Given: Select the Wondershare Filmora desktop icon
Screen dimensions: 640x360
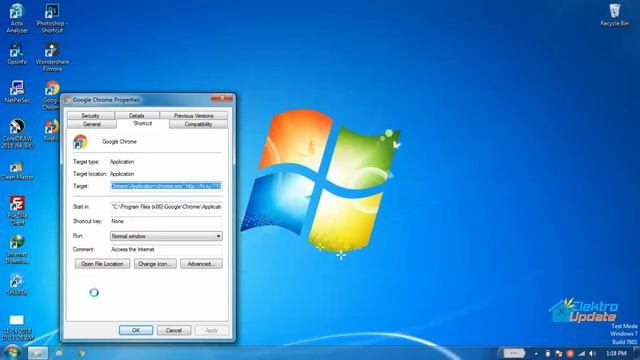Looking at the screenshot, I should point(52,57).
